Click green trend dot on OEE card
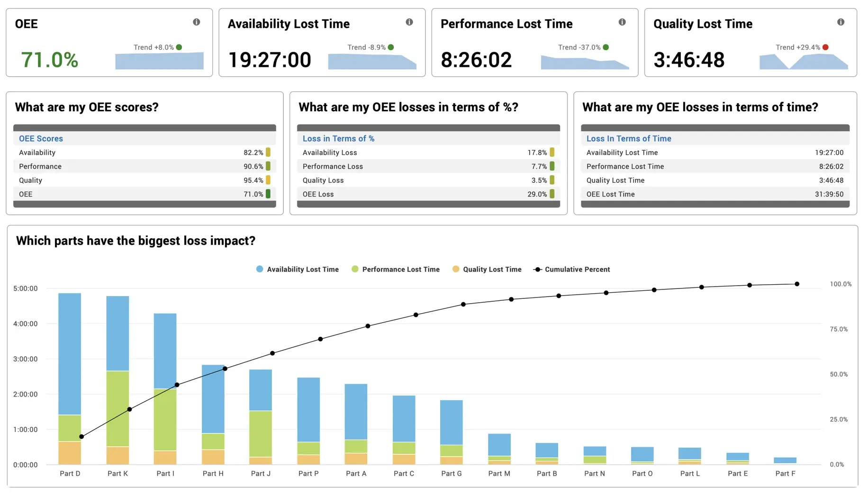This screenshot has height=495, width=868. coord(179,47)
